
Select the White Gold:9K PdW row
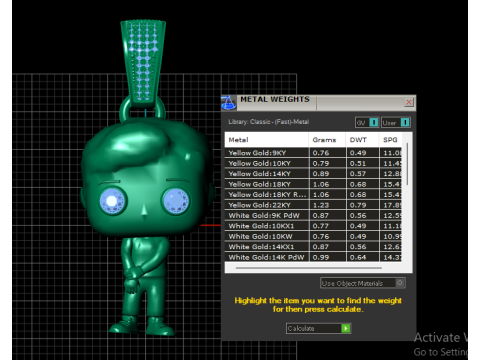pos(313,215)
